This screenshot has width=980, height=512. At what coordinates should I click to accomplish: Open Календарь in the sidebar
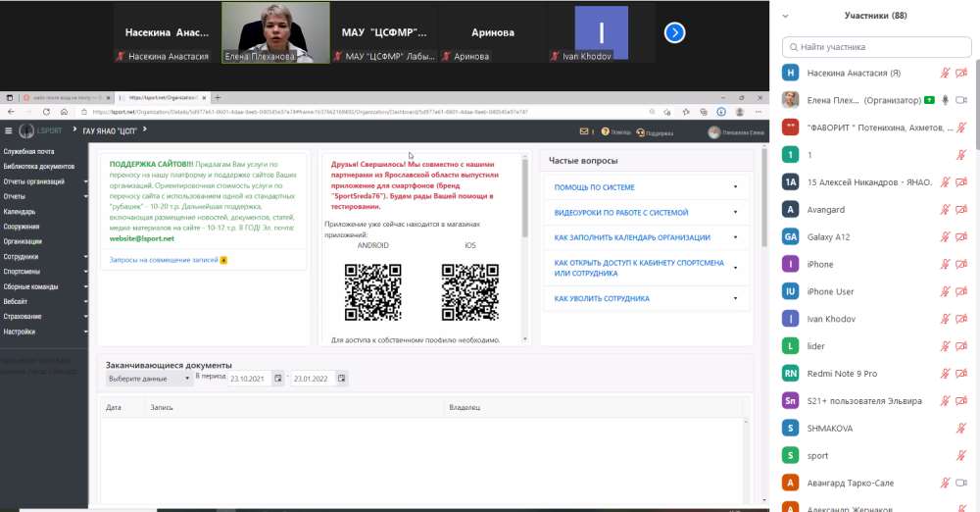pos(20,212)
